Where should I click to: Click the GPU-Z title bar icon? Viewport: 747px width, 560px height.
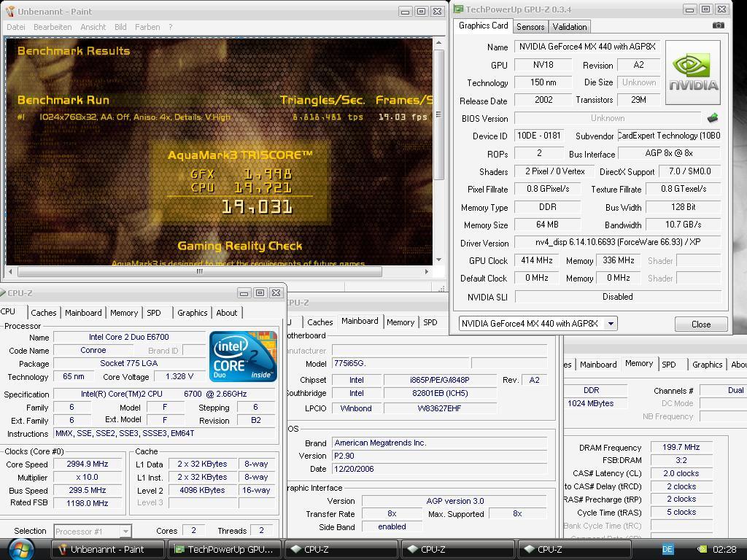tap(458, 9)
